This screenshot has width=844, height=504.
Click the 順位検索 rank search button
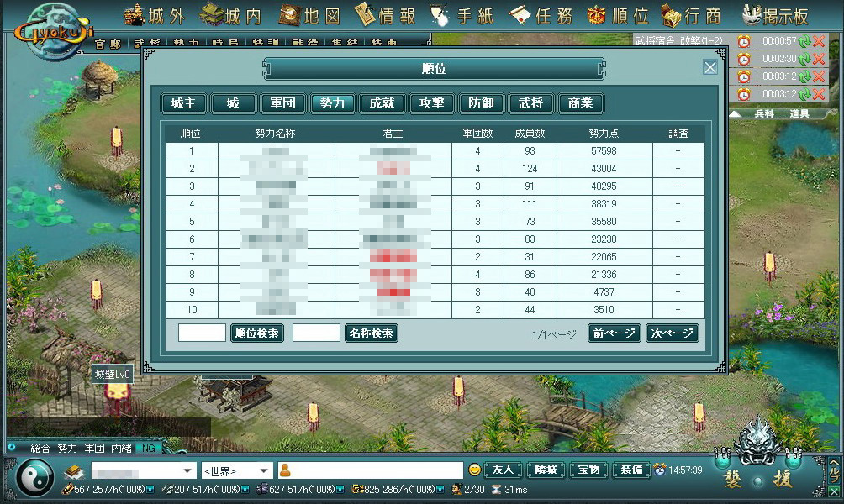(256, 333)
